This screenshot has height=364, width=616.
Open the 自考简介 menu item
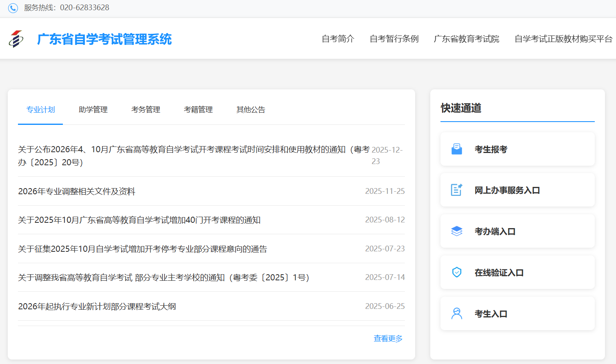pyautogui.click(x=338, y=39)
